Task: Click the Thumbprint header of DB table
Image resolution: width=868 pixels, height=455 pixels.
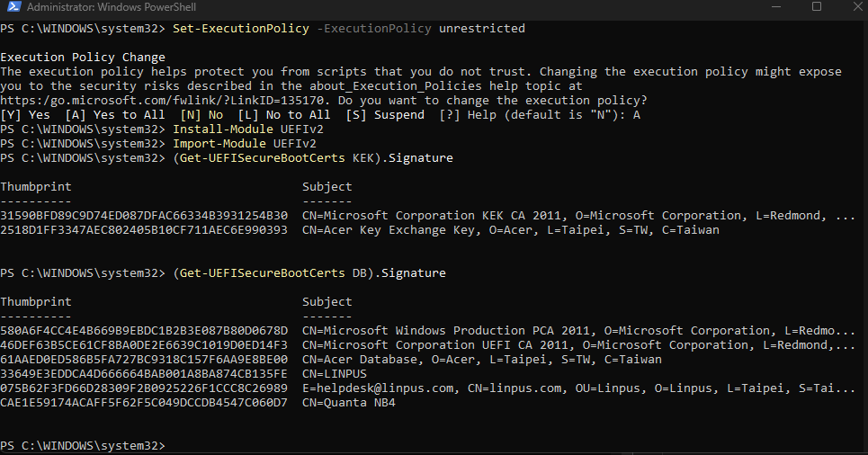Action: [x=36, y=301]
